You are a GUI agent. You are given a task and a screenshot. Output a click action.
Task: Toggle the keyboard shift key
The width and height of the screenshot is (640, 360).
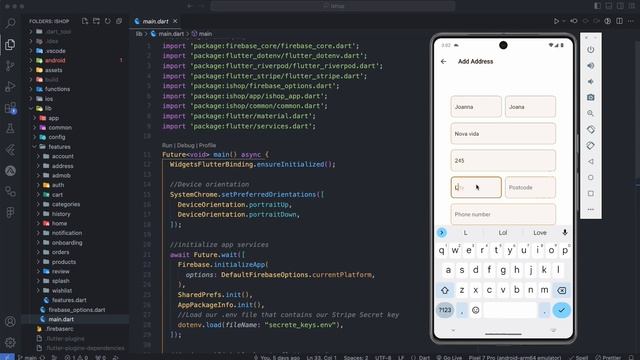click(445, 290)
